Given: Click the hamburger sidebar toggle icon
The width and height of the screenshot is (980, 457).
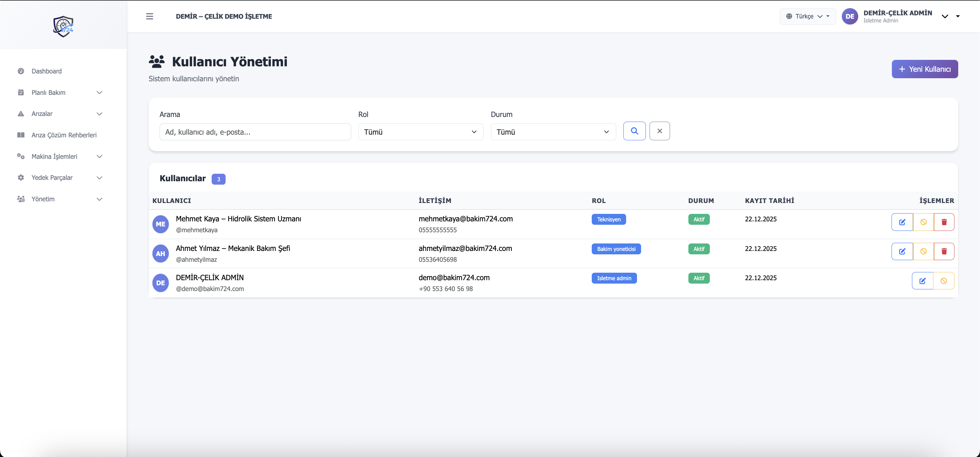Looking at the screenshot, I should (149, 16).
